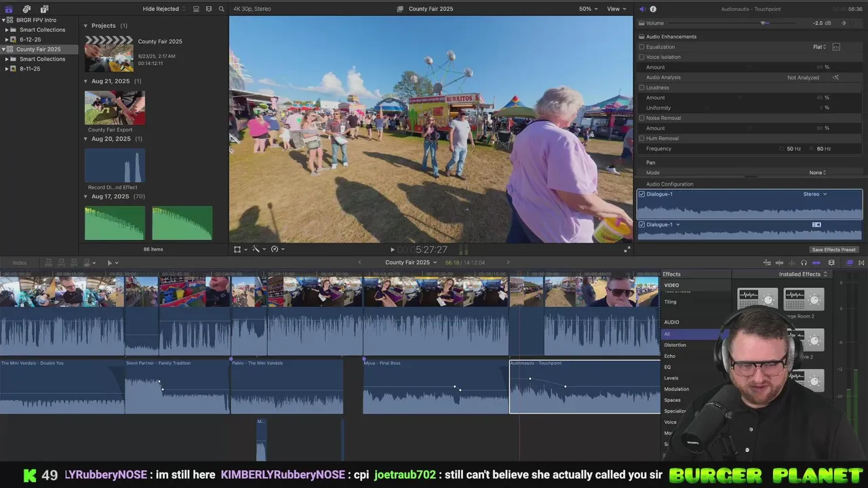The width and height of the screenshot is (868, 488).
Task: Open the timeline clip appearance filmstrip icon
Action: (x=831, y=263)
